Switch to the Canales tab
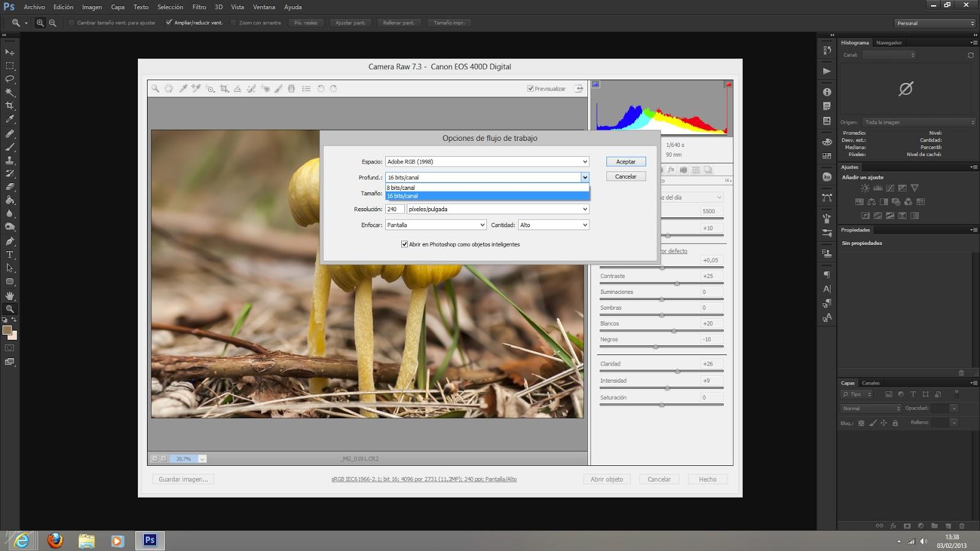The height and width of the screenshot is (551, 980). point(870,383)
